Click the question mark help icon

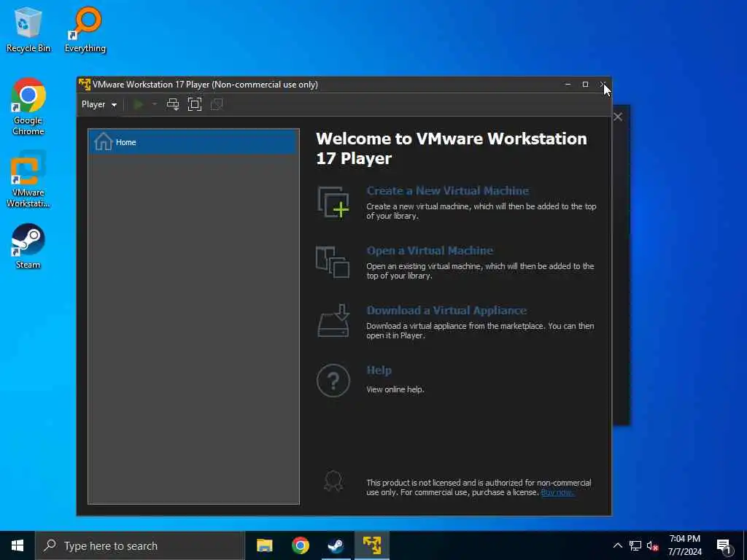333,381
